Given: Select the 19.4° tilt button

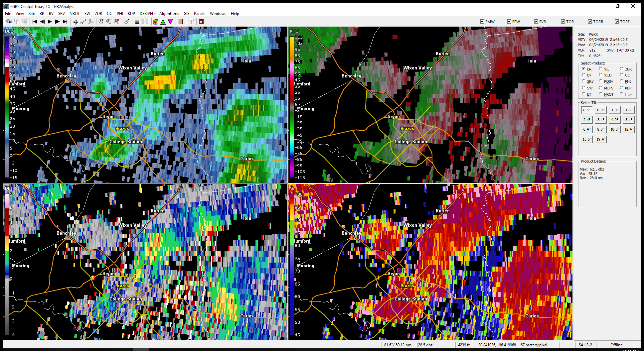Looking at the screenshot, I should tap(601, 139).
